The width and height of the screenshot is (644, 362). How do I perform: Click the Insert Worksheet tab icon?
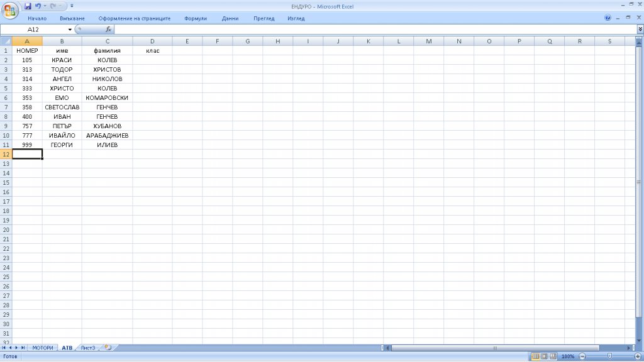pos(108,348)
